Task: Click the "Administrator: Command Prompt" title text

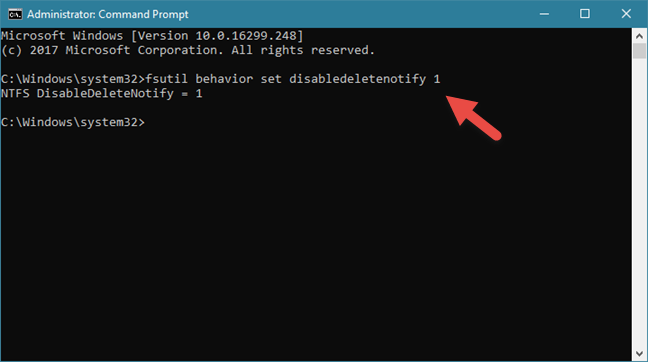Action: (x=108, y=14)
